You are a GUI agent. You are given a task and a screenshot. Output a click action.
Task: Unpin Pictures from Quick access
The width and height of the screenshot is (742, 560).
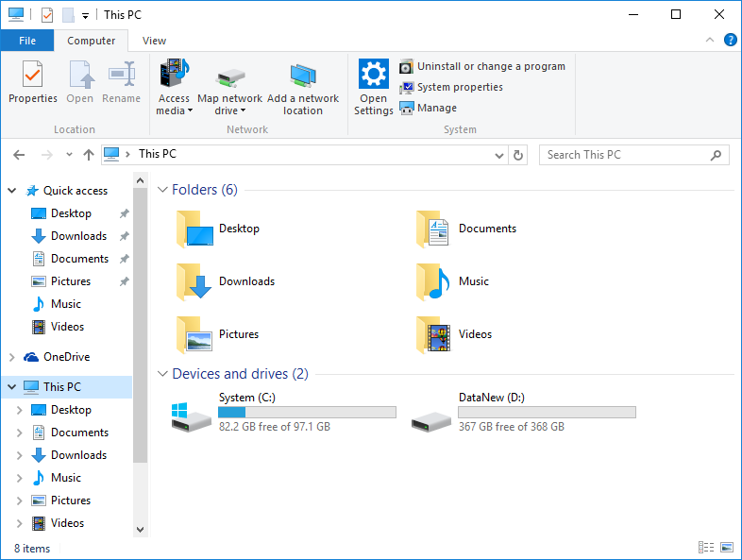(124, 281)
